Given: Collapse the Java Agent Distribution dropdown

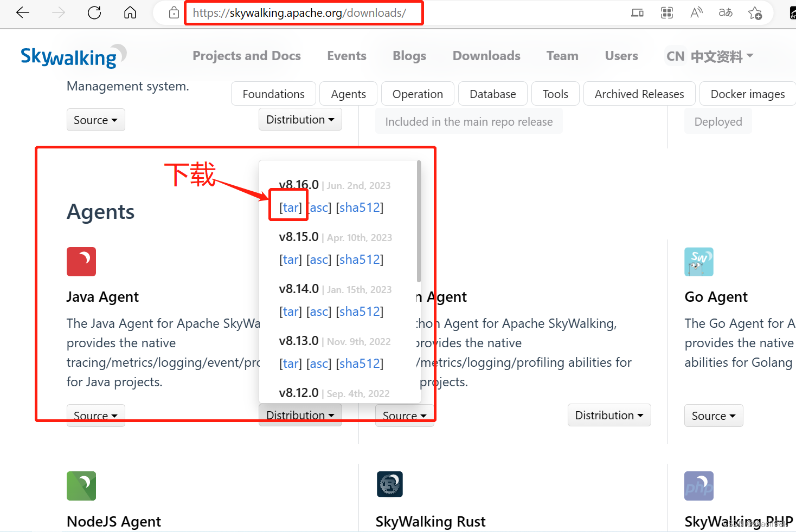Looking at the screenshot, I should tap(300, 415).
